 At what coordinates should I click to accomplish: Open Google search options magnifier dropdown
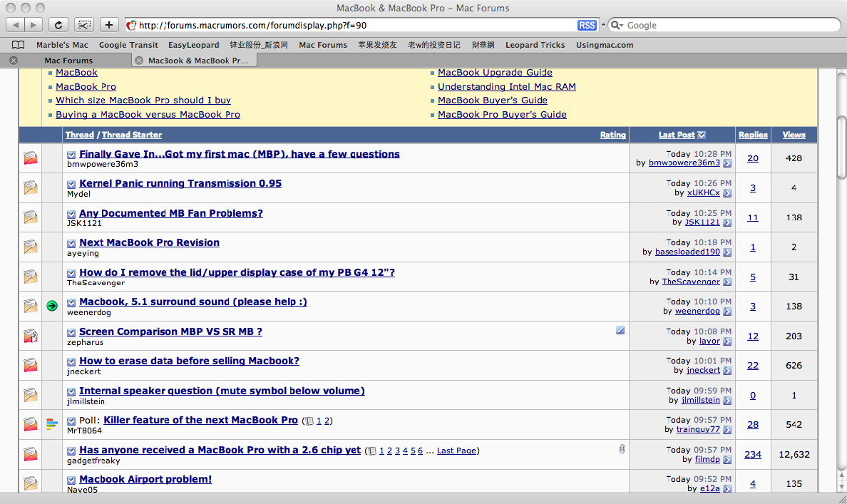pyautogui.click(x=617, y=26)
